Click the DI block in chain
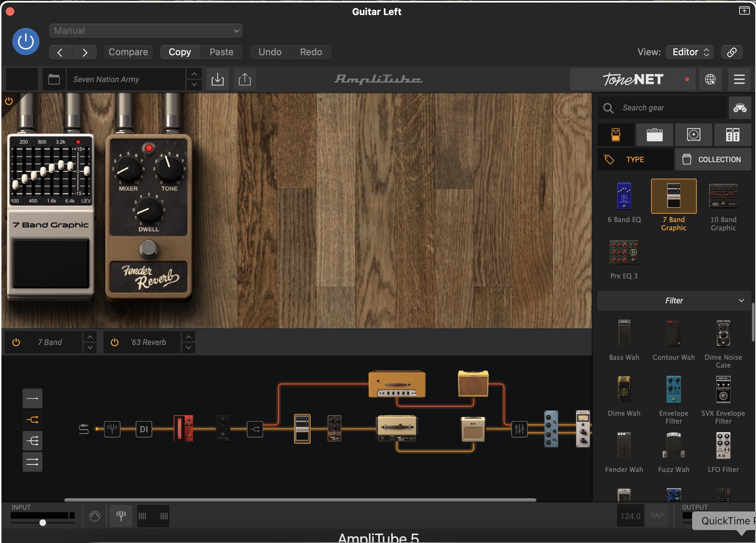Viewport: 756px width, 543px height. click(x=144, y=429)
